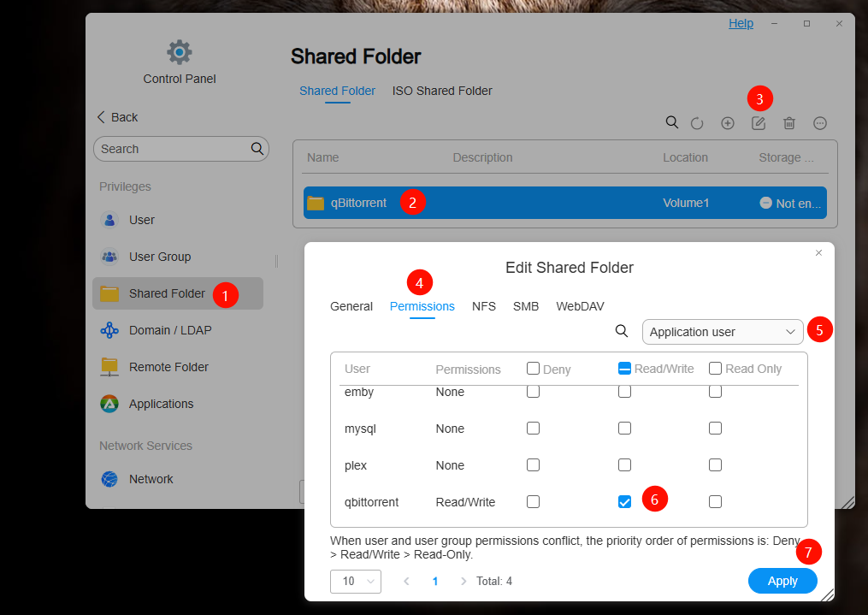This screenshot has width=868, height=615.
Task: Check Deny for plex user
Action: click(533, 465)
